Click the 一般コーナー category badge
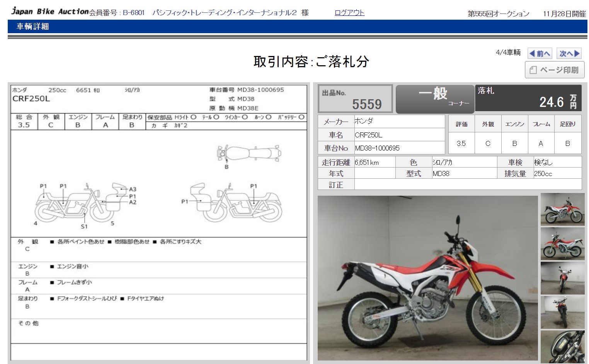Image resolution: width=589 pixels, height=364 pixels. [435, 99]
